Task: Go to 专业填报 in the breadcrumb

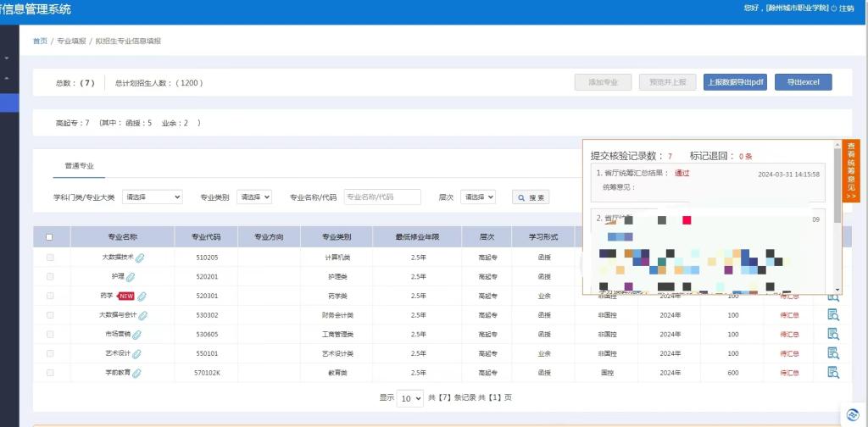Action: point(71,41)
